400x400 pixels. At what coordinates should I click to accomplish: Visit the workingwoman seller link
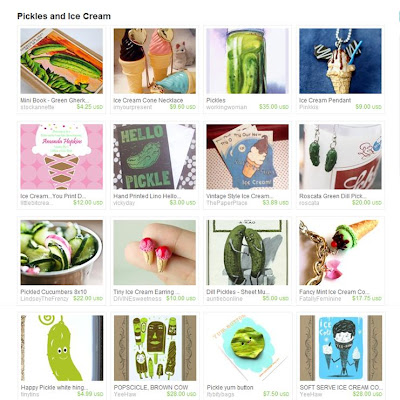click(x=227, y=107)
